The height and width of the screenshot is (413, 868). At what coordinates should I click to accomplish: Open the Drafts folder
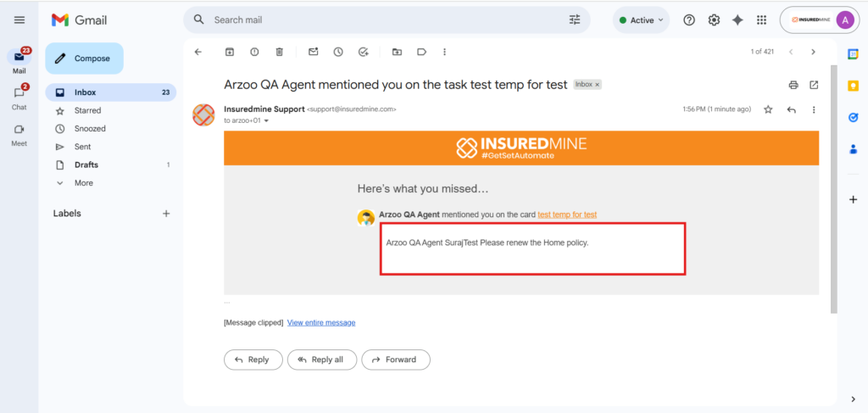click(86, 165)
